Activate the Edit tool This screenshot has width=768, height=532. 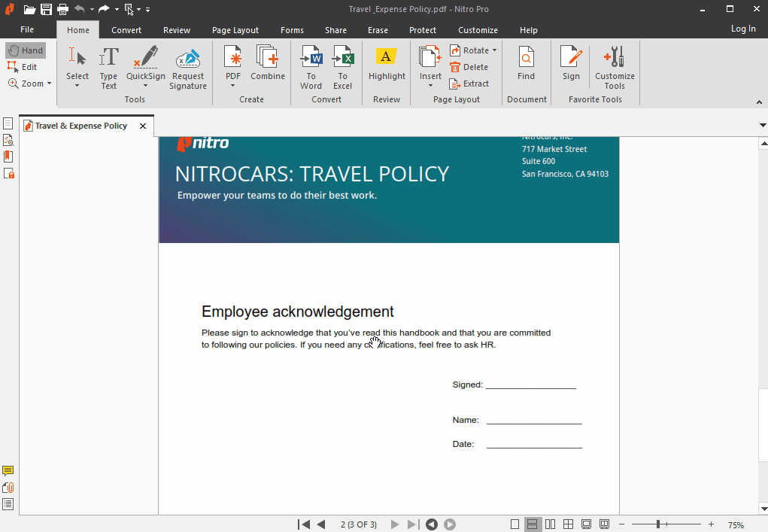(x=23, y=67)
